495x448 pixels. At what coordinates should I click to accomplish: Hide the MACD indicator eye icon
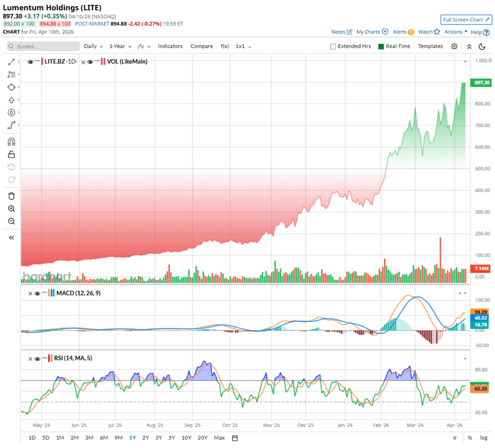37,294
